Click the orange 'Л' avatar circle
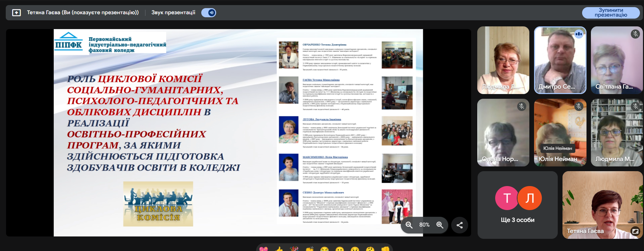Screen dimensions: 644x251 [530, 198]
